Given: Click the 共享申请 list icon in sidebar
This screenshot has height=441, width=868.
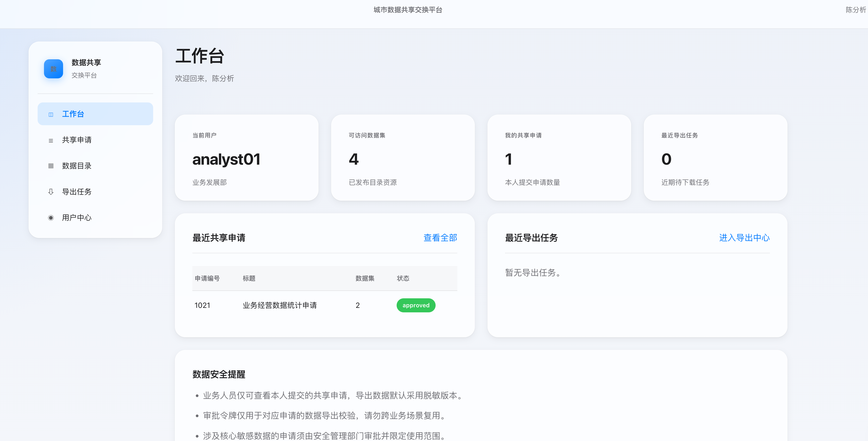Looking at the screenshot, I should click(51, 140).
